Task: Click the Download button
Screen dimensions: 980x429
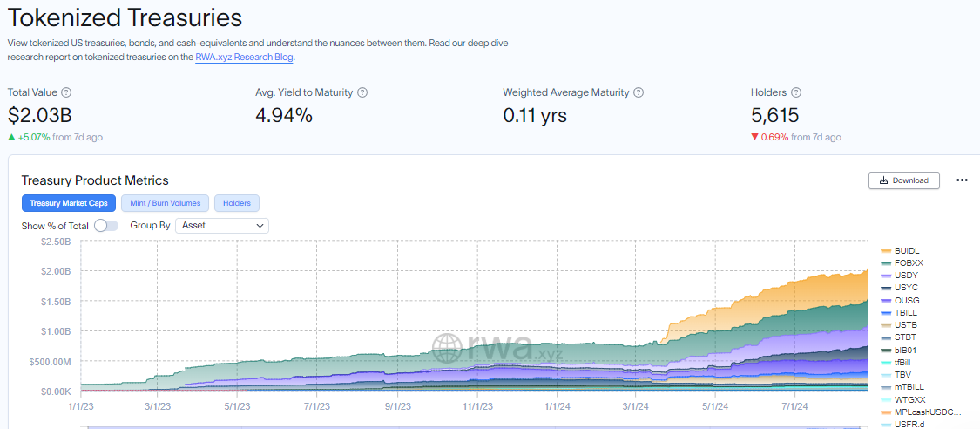Action: [903, 180]
